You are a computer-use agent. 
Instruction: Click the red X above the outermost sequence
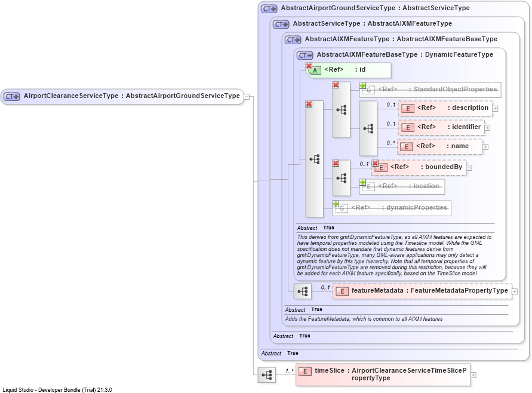pos(309,104)
